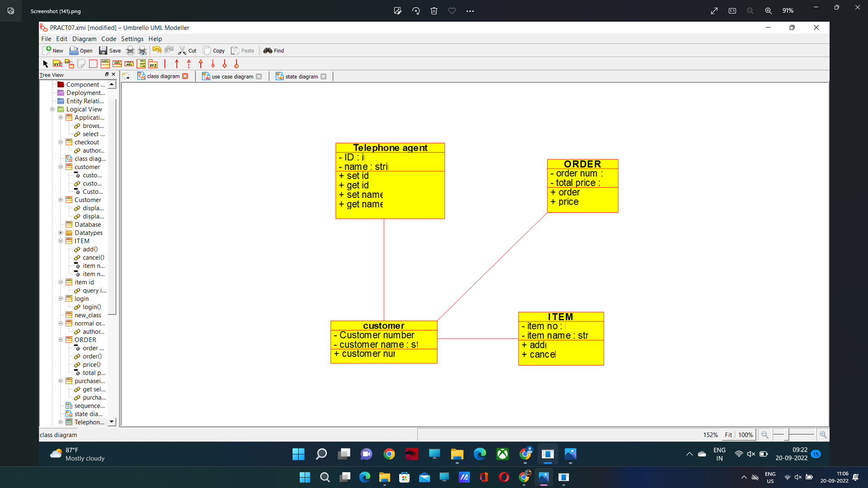868x488 pixels.
Task: Collapse the Logical View branch
Action: coord(52,109)
